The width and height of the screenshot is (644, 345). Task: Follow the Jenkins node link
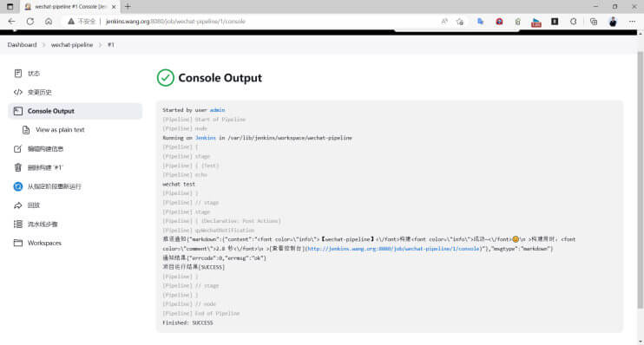[206, 138]
